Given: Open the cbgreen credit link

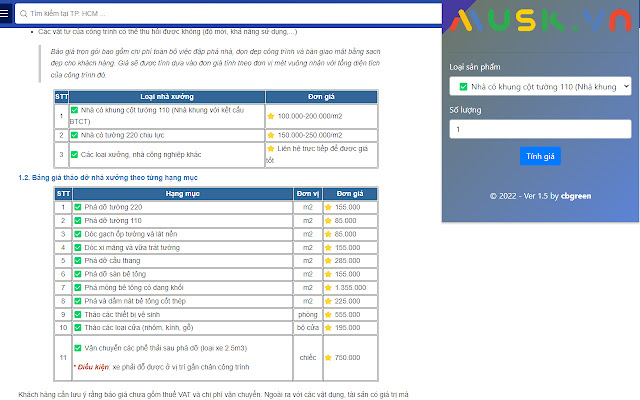Looking at the screenshot, I should pos(576,196).
